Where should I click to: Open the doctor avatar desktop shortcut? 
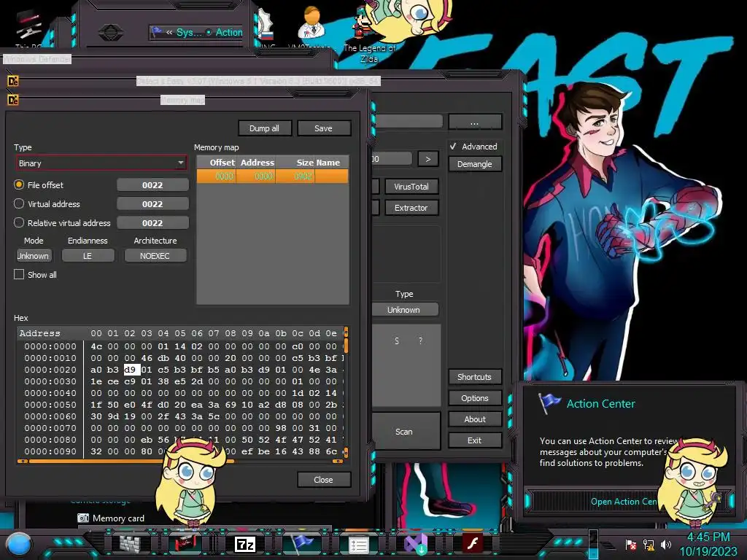tap(312, 23)
